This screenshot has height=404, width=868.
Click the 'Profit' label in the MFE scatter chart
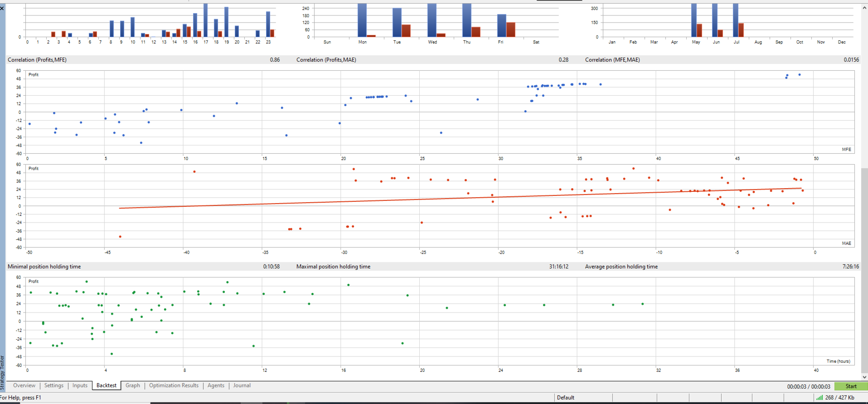[34, 75]
